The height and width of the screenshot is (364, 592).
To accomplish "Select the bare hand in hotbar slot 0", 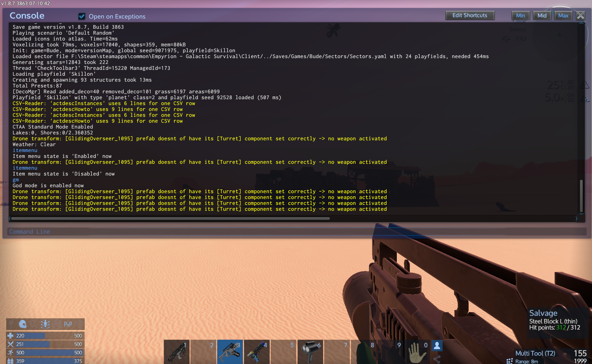I will click(x=417, y=352).
